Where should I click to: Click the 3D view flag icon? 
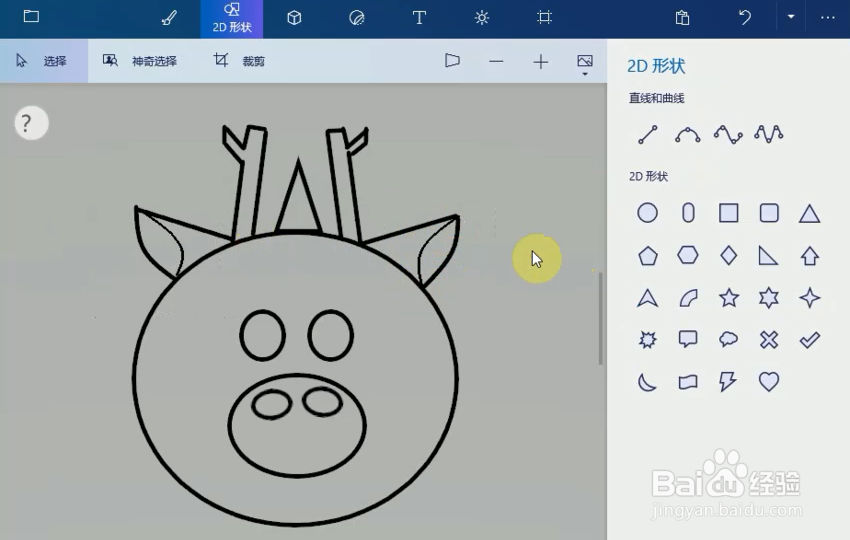pos(452,61)
